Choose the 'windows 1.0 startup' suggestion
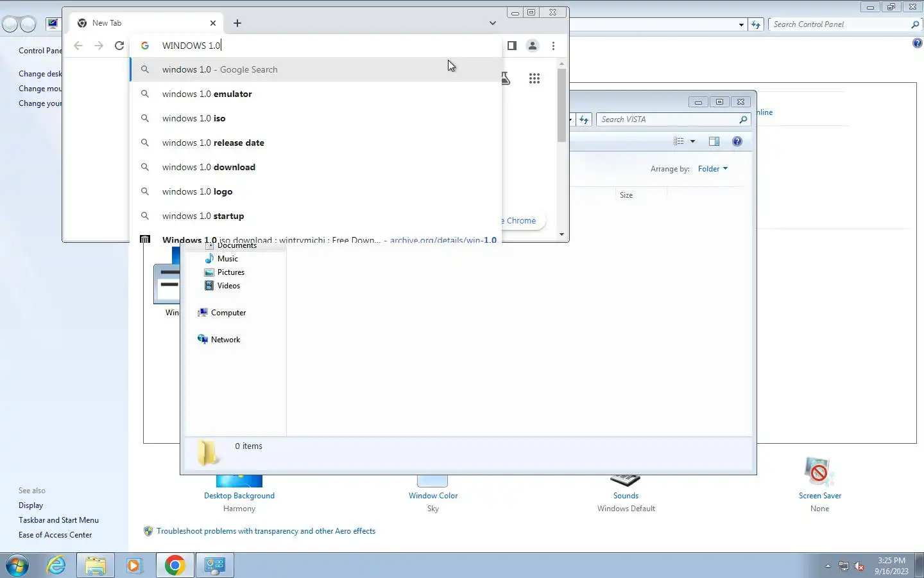The height and width of the screenshot is (578, 924). [x=316, y=216]
